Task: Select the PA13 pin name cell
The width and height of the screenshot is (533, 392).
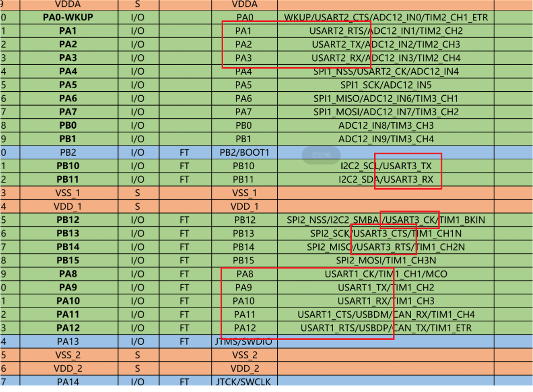Action: point(68,341)
